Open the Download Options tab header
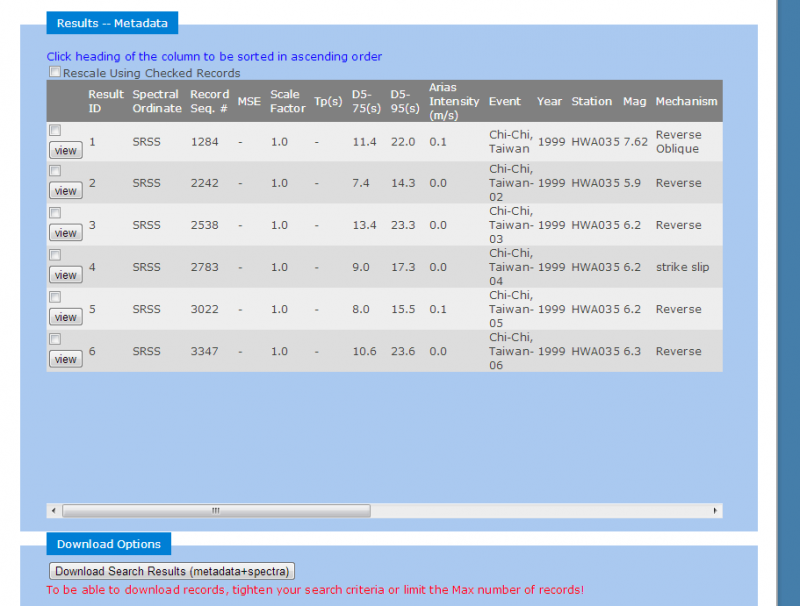The height and width of the screenshot is (606, 800). [x=109, y=544]
